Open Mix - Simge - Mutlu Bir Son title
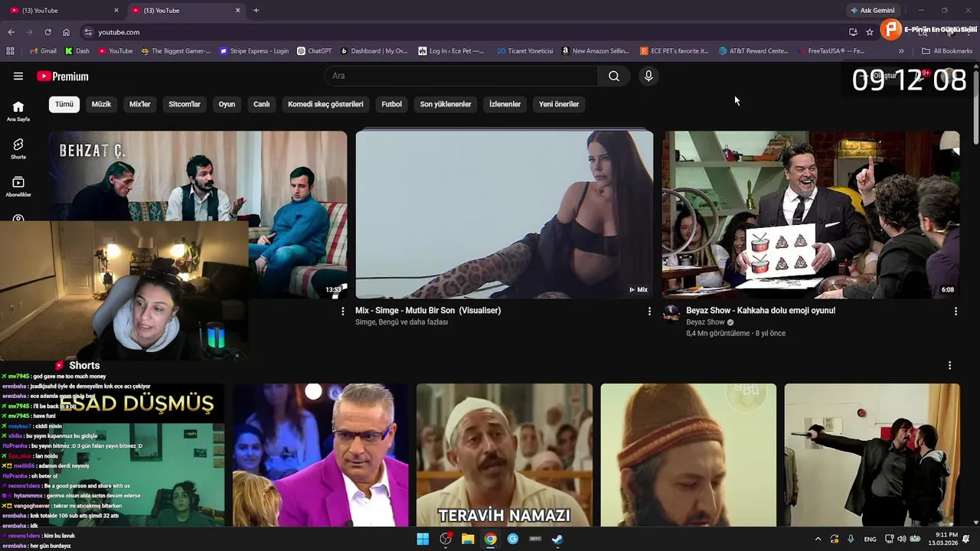Image resolution: width=980 pixels, height=551 pixels. (428, 311)
